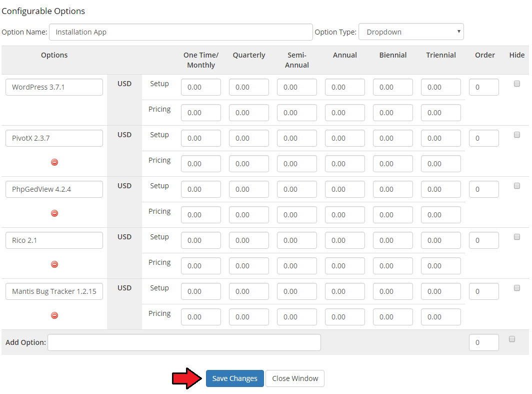The height and width of the screenshot is (394, 532).
Task: Edit the Rico 2.1 option name field
Action: tap(54, 240)
